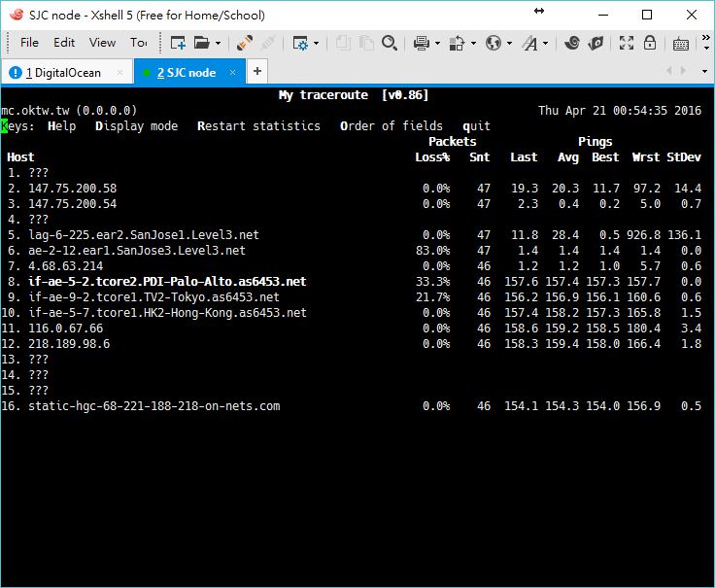This screenshot has height=588, width=715.
Task: Click the Font icon
Action: click(529, 44)
